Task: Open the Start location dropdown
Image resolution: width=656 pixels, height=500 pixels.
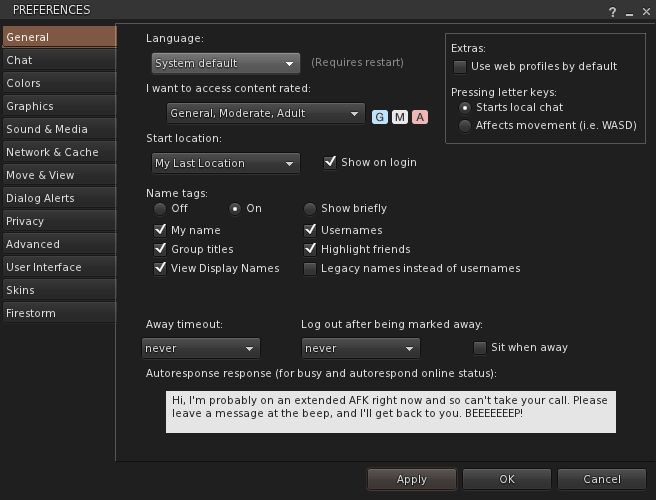Action: tap(226, 163)
